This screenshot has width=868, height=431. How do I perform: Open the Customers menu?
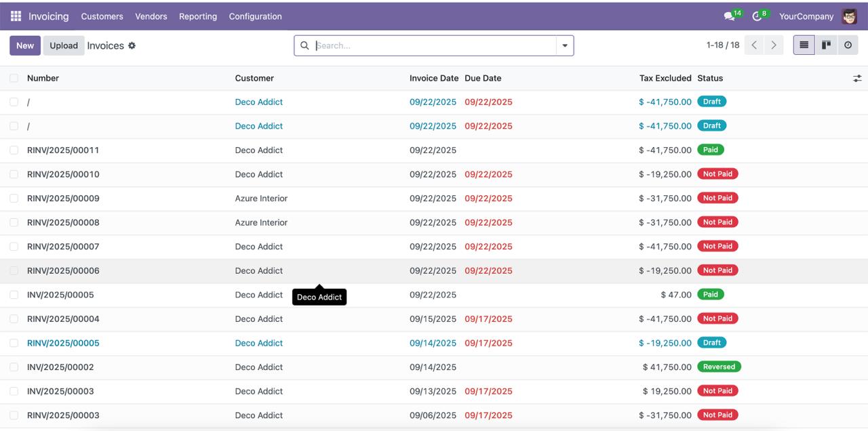pyautogui.click(x=102, y=16)
